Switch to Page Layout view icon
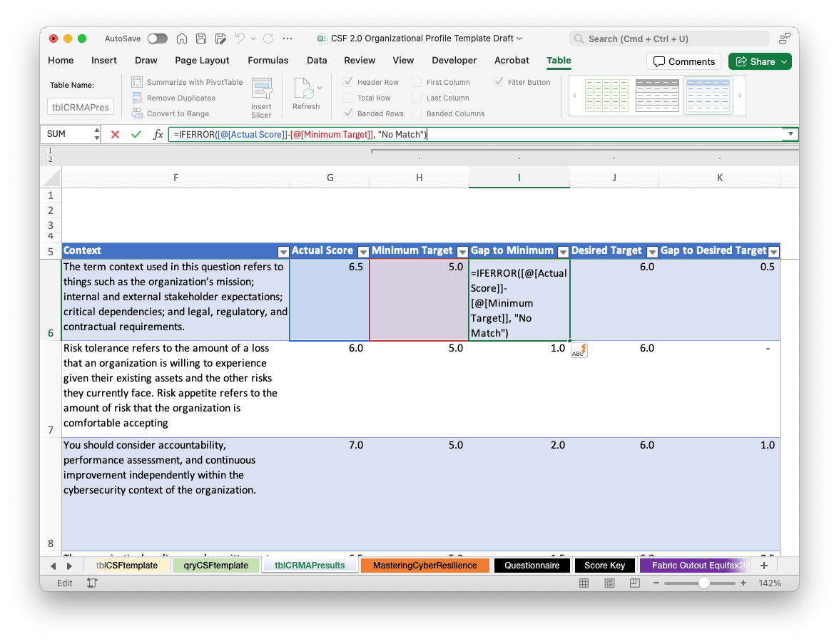Image resolution: width=839 pixels, height=644 pixels. click(609, 583)
